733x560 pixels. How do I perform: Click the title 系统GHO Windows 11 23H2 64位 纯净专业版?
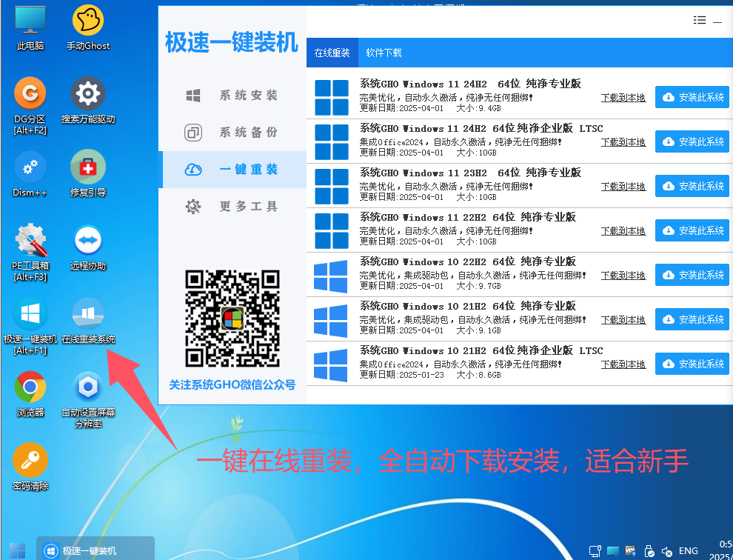470,173
